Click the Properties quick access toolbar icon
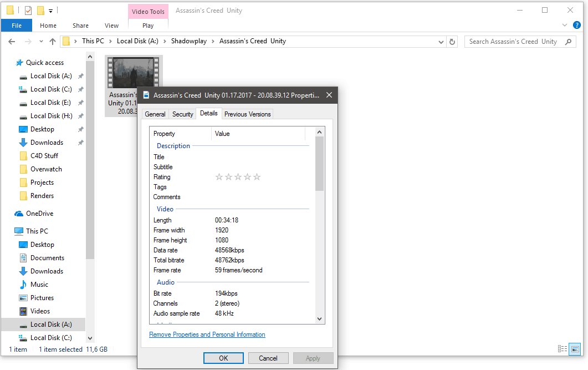Viewport: 588px width, 370px height. (28, 11)
